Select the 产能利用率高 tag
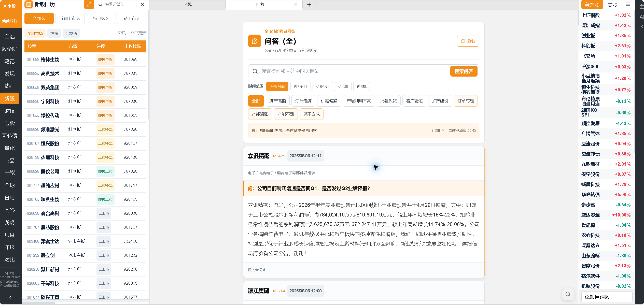644x305 pixels. click(x=359, y=101)
